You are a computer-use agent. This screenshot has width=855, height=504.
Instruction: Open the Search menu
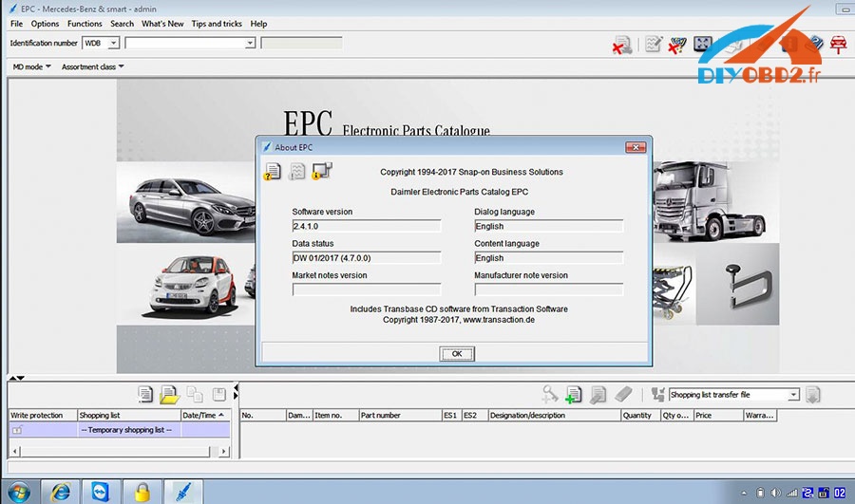122,24
